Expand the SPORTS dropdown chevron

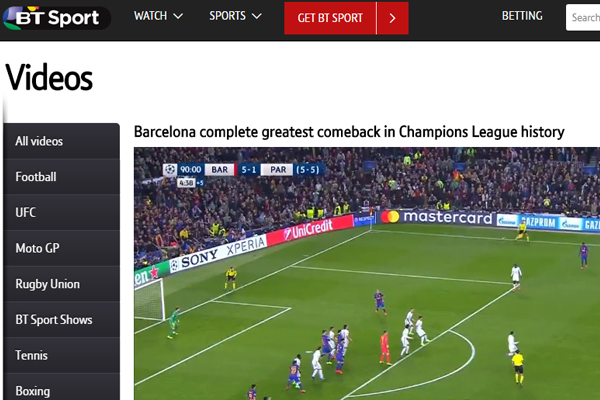pyautogui.click(x=257, y=16)
